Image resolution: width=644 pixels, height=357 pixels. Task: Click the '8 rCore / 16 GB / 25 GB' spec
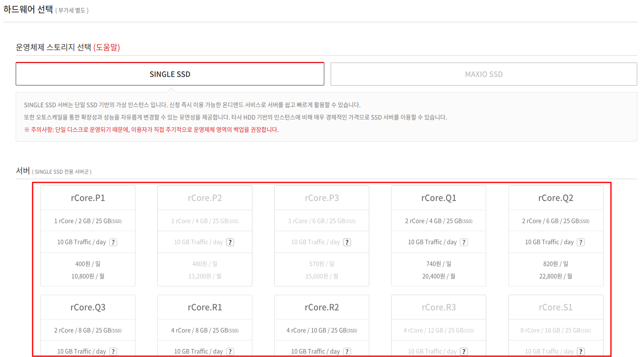pyautogui.click(x=556, y=331)
